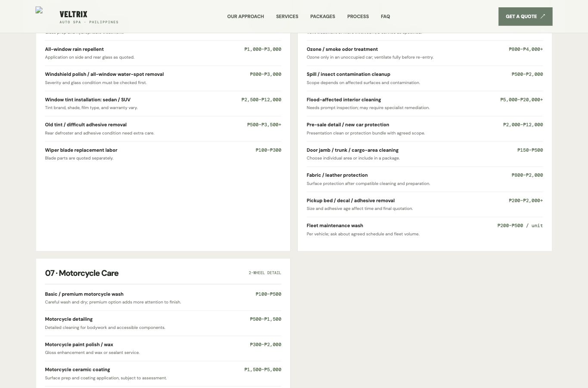
Task: Click the ₱500–₱3,500+ price
Action: tap(264, 125)
